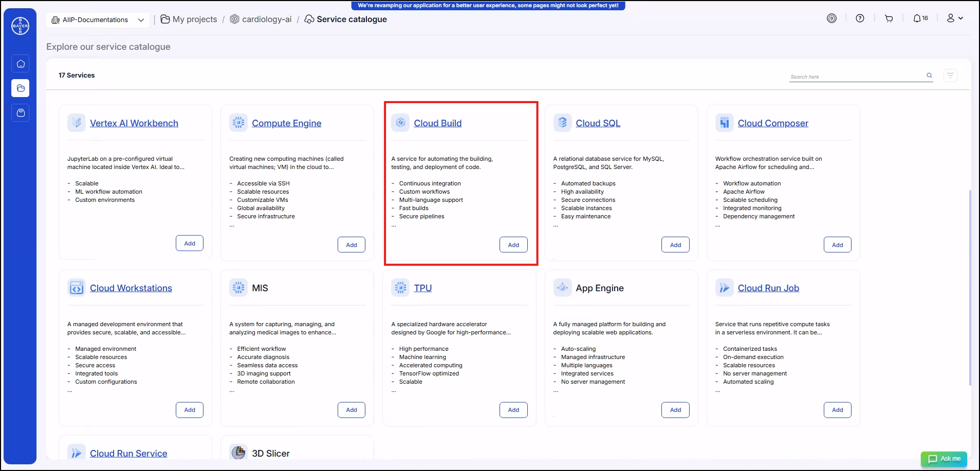This screenshot has width=980, height=471.
Task: Open the Vertex AI Workbench link
Action: [x=134, y=123]
